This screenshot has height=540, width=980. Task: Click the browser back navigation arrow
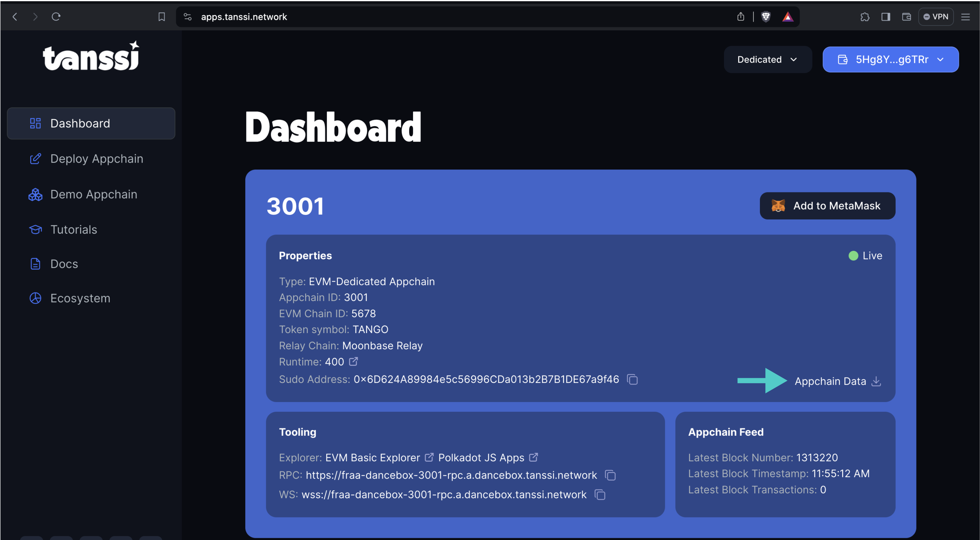(x=15, y=17)
